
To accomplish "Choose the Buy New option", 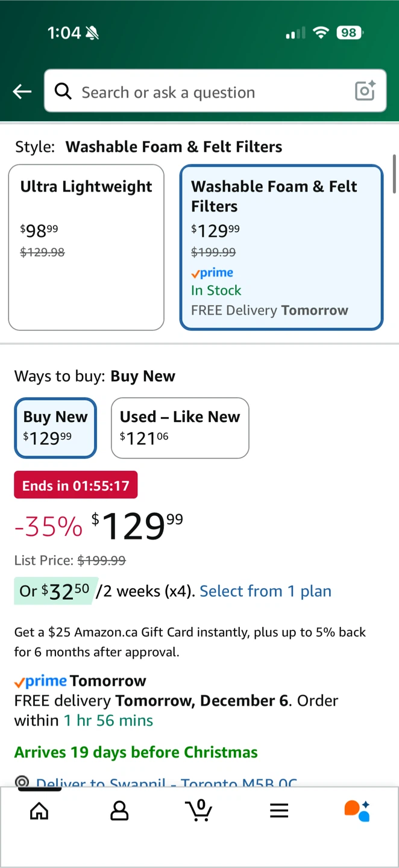I will 55,428.
